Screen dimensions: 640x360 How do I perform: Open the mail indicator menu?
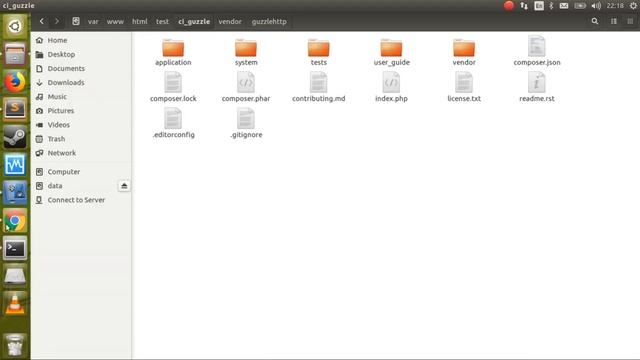coord(564,6)
